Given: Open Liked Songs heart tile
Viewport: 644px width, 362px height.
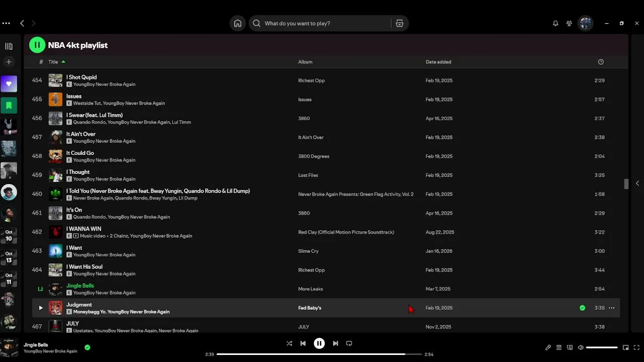Looking at the screenshot, I should [9, 84].
